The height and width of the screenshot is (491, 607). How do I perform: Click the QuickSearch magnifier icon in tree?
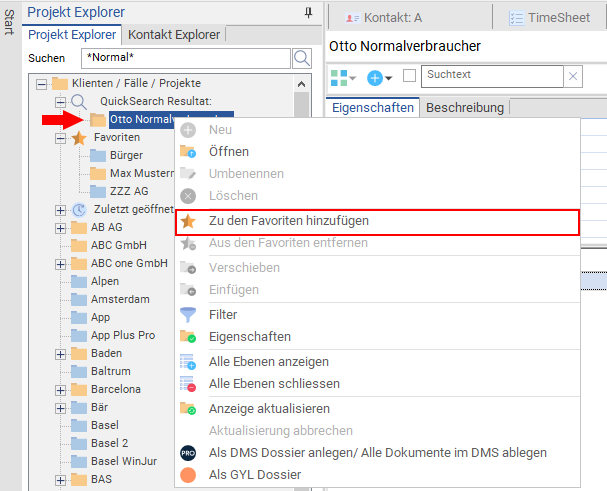(79, 102)
